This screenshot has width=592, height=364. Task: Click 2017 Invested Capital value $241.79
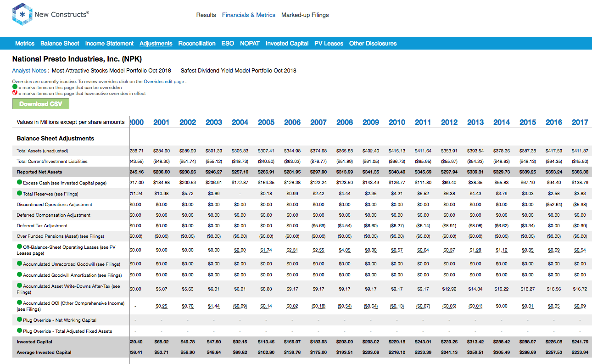tap(580, 342)
